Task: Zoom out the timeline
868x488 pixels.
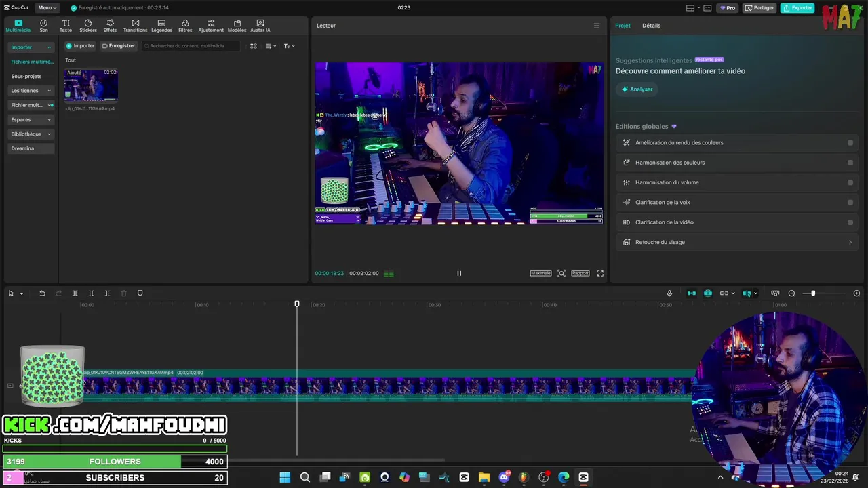Action: coord(791,293)
